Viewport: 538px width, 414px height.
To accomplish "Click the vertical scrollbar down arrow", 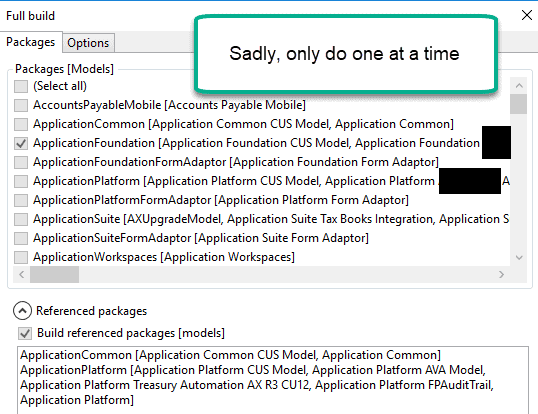I will pyautogui.click(x=519, y=257).
